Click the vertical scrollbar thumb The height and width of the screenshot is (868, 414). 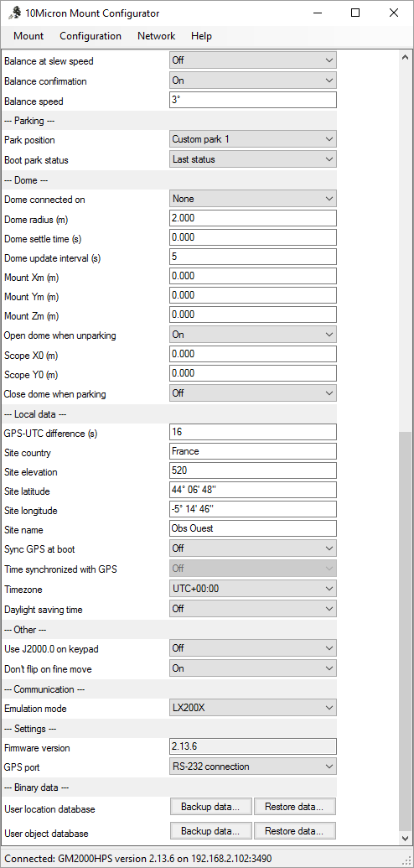coord(405,631)
